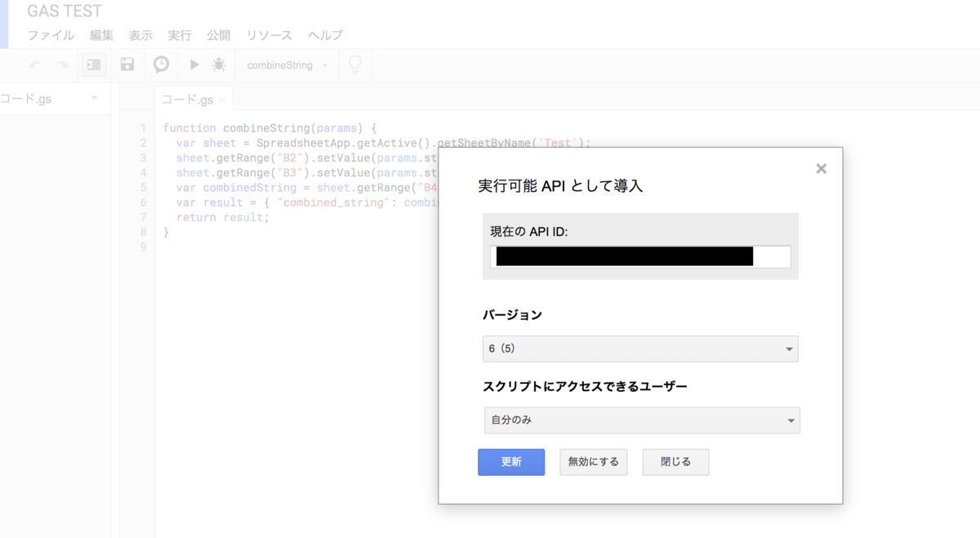Click the lightbulb hint icon
This screenshot has width=980, height=538.
tap(355, 64)
